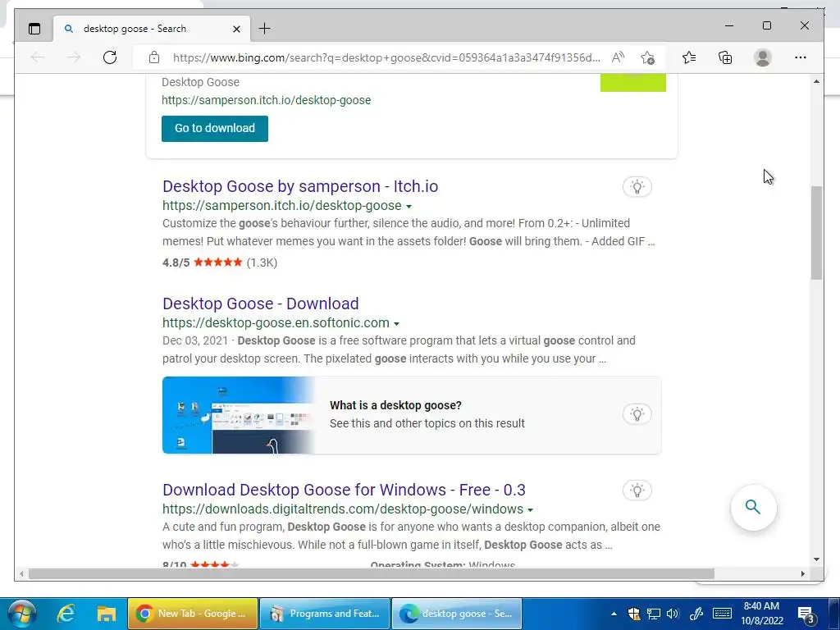The height and width of the screenshot is (630, 840).
Task: Click the pen input tray icon
Action: [696, 614]
